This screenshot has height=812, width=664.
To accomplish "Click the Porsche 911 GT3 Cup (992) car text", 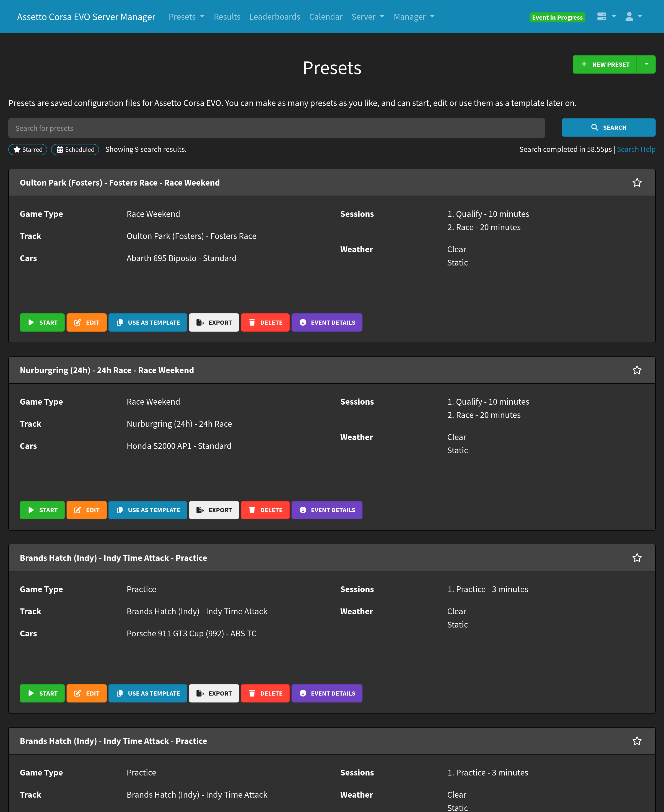I will pyautogui.click(x=191, y=633).
